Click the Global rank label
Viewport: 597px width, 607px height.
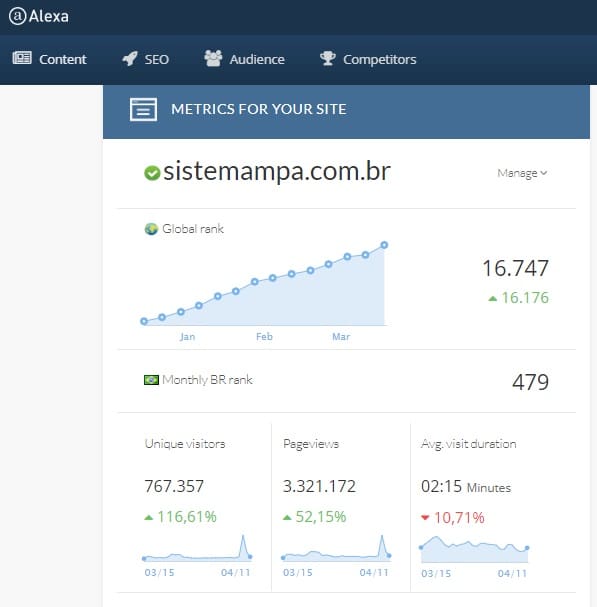(x=193, y=229)
